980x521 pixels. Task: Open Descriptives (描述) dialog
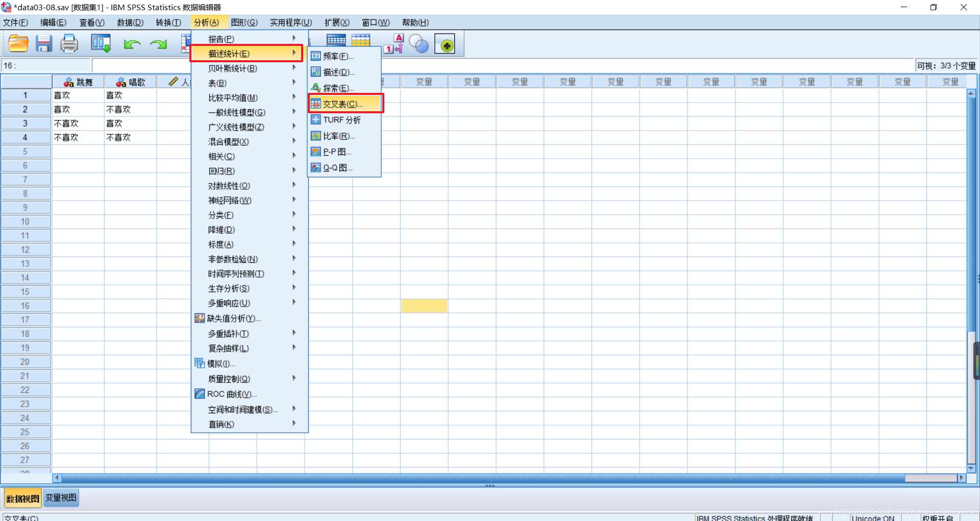[x=345, y=72]
